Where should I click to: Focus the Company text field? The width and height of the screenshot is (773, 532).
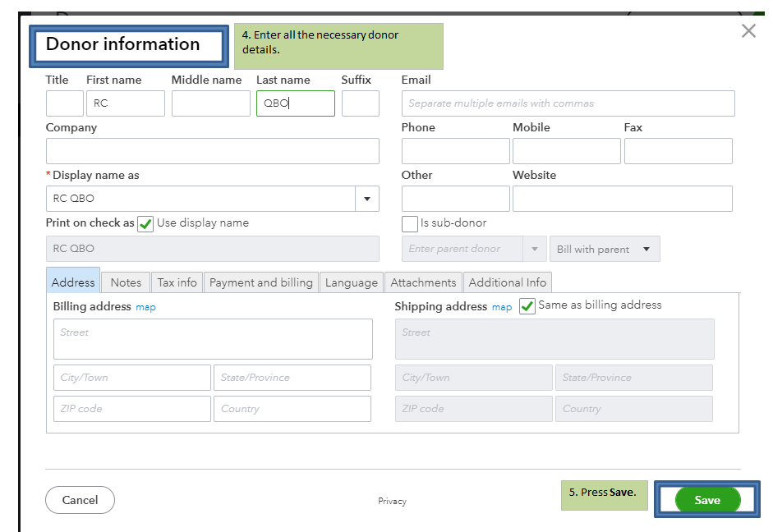pyautogui.click(x=212, y=151)
